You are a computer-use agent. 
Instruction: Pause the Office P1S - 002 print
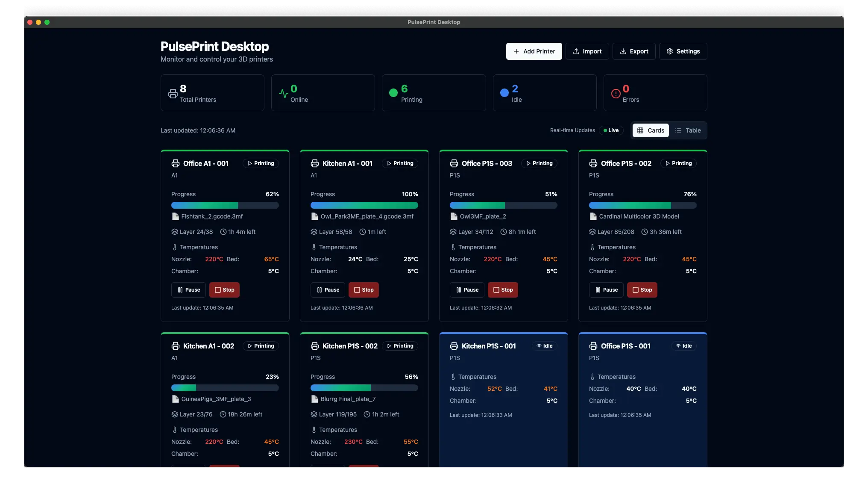tap(606, 290)
